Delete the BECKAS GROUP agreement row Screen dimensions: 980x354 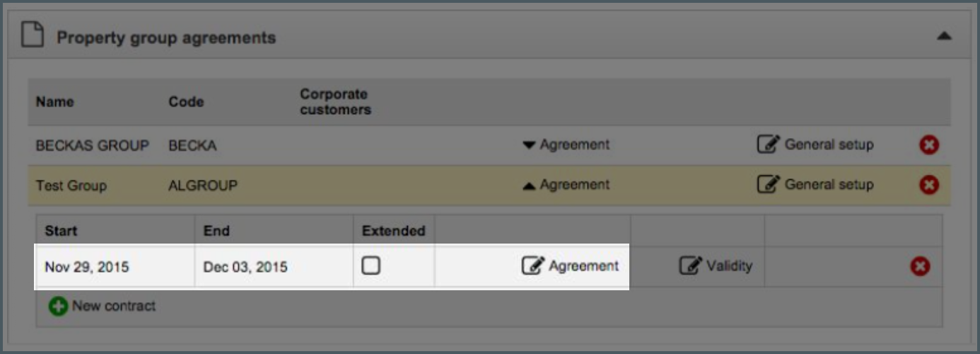pyautogui.click(x=929, y=145)
